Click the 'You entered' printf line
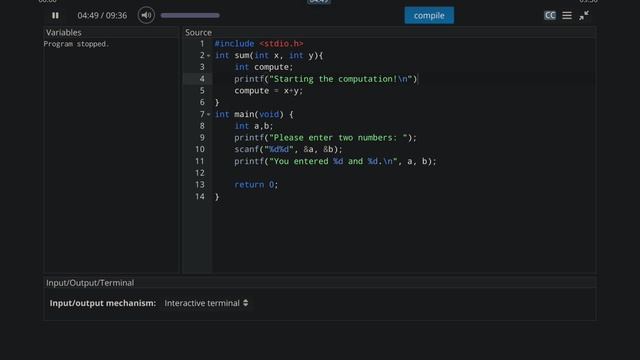Viewport: 640px width, 360px height. pos(335,161)
